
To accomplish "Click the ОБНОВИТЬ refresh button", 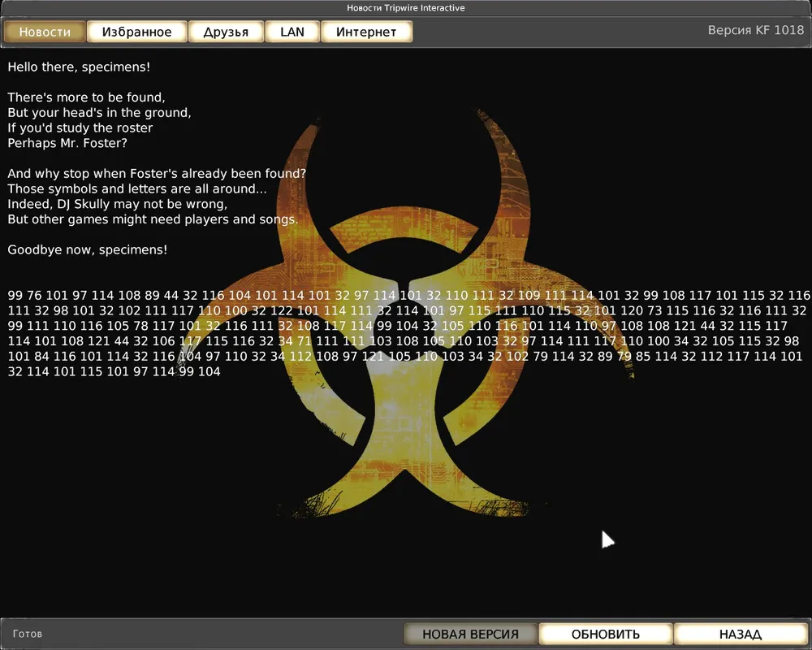I will coord(606,634).
